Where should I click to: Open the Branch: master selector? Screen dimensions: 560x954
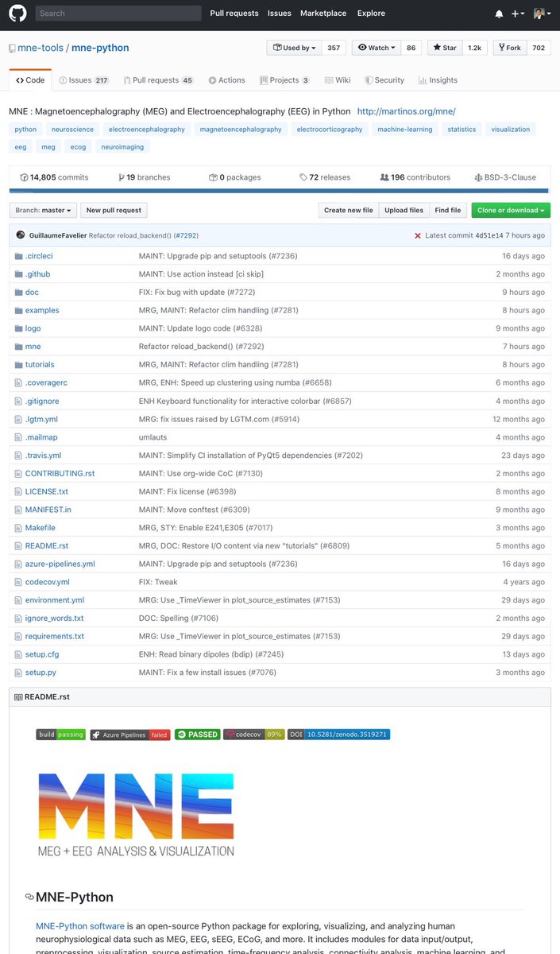pos(43,210)
